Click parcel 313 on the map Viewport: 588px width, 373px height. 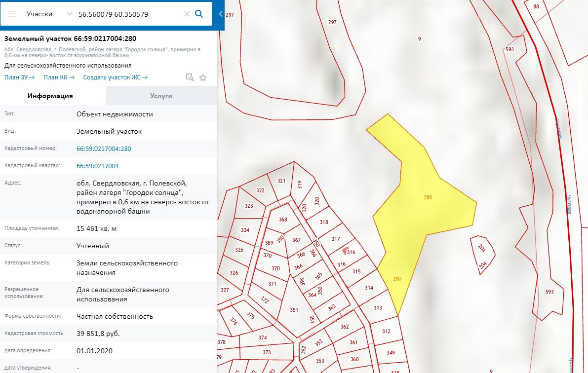[x=378, y=307]
